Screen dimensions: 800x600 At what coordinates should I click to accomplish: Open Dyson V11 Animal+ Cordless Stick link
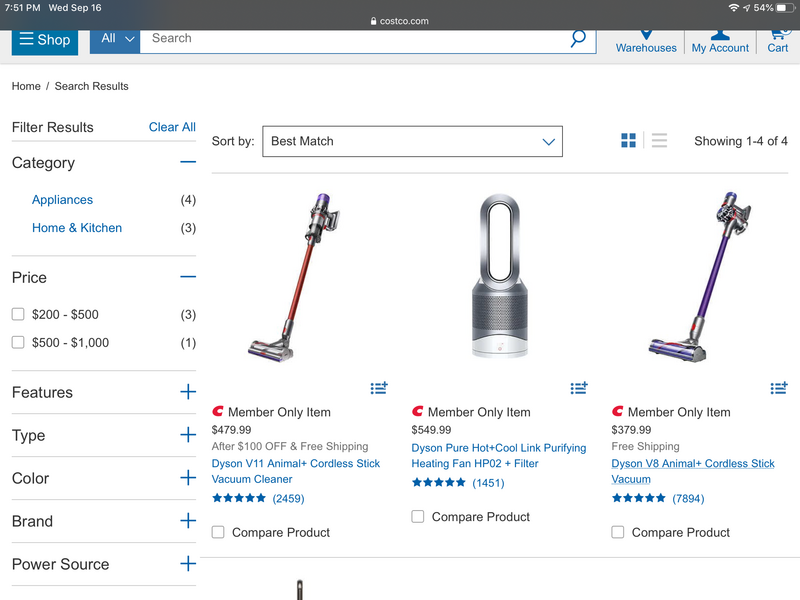(x=296, y=471)
